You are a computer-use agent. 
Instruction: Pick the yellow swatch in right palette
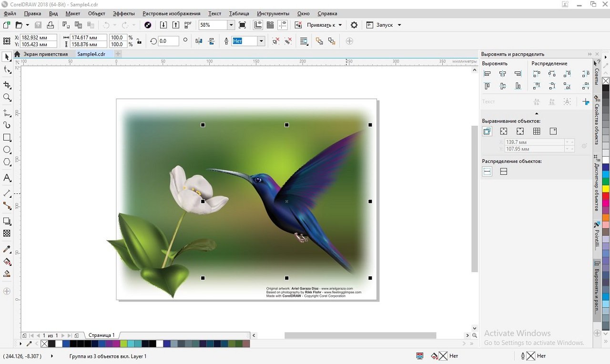pos(606,189)
